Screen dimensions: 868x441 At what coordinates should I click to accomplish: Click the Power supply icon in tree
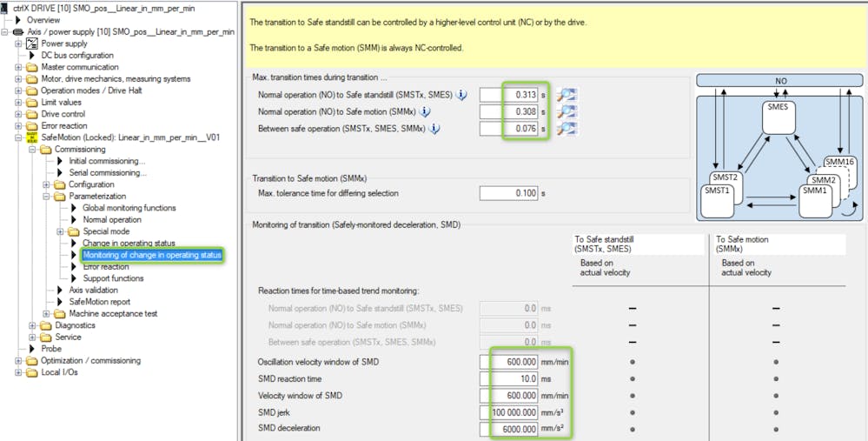click(x=31, y=43)
